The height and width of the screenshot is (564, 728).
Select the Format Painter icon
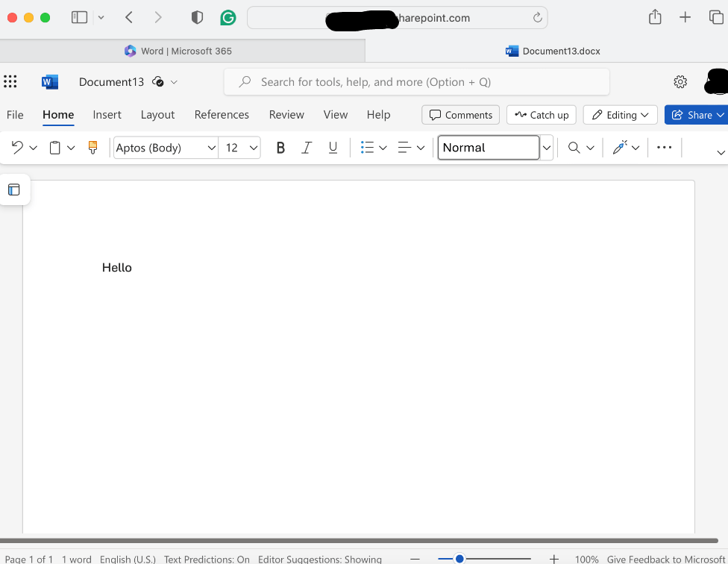coord(92,148)
